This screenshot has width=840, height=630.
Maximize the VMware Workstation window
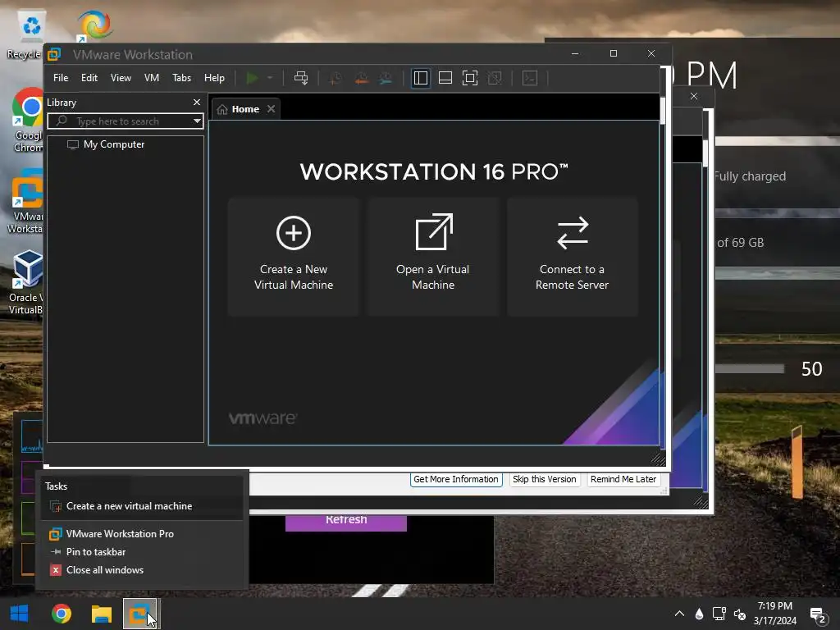pos(614,53)
